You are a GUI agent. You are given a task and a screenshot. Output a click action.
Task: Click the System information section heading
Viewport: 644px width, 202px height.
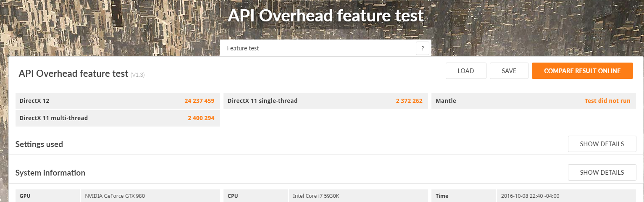coord(50,173)
